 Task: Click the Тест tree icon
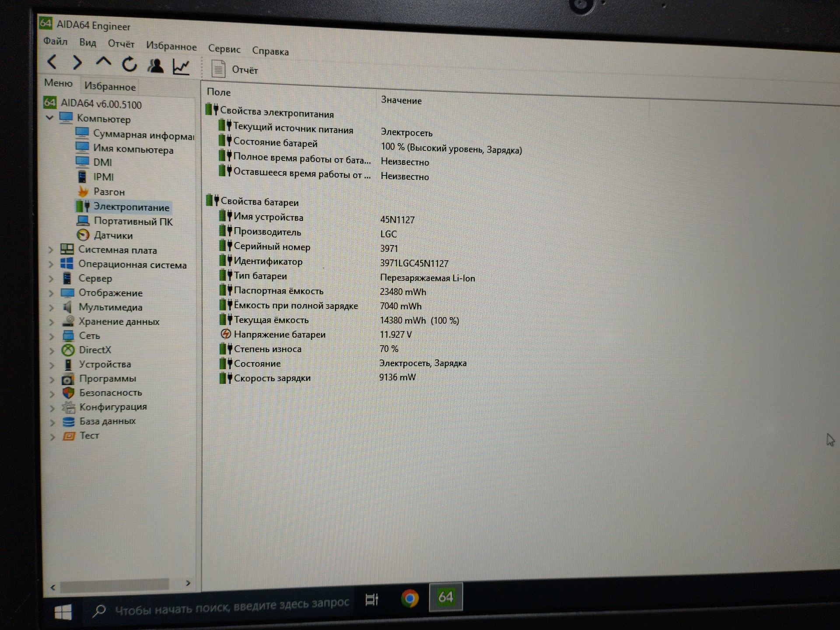click(69, 436)
